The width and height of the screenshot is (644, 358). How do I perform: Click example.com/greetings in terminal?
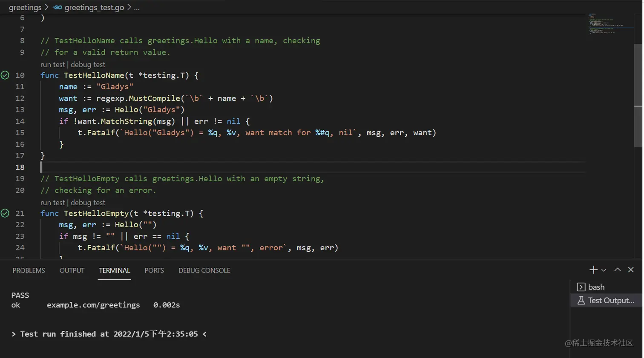(93, 305)
